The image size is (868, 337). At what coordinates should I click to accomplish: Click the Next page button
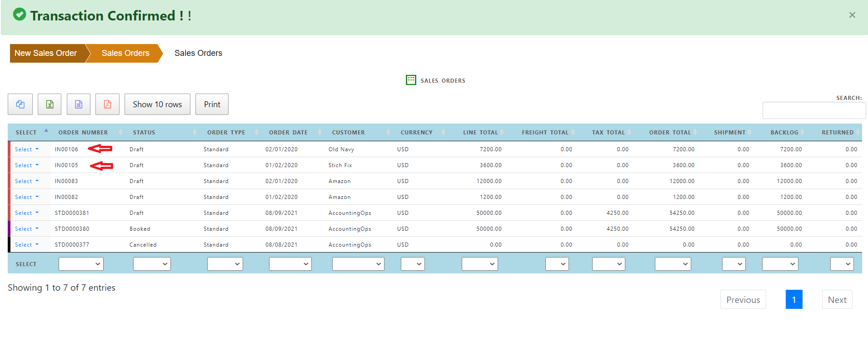click(837, 300)
